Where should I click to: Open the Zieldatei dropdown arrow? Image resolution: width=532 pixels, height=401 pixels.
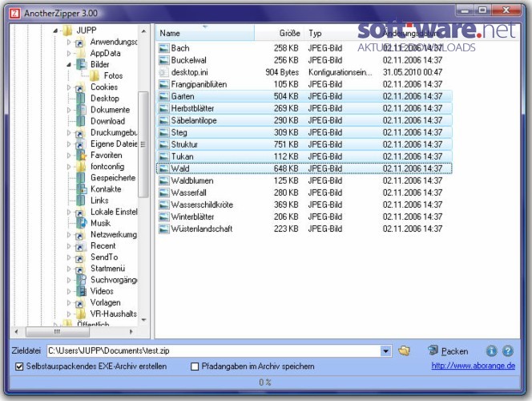(385, 350)
